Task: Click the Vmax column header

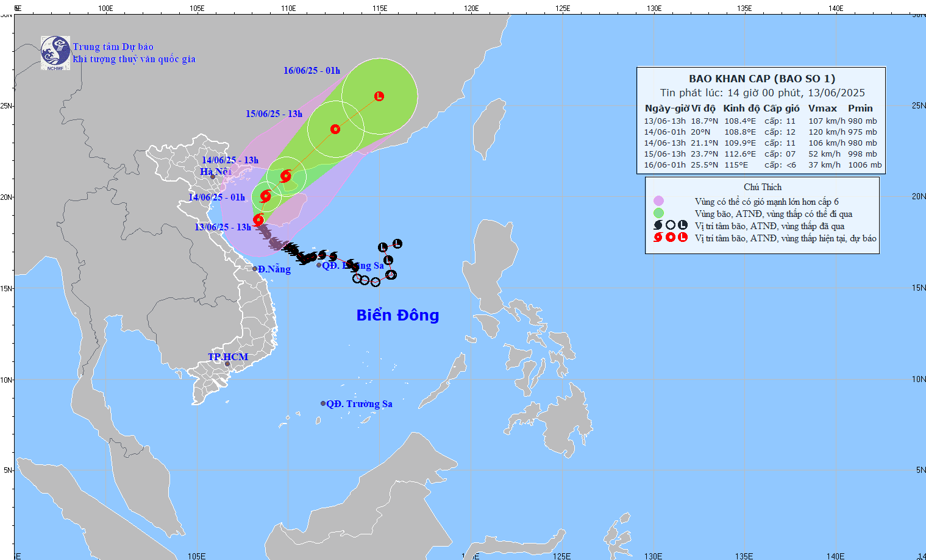Action: (822, 108)
